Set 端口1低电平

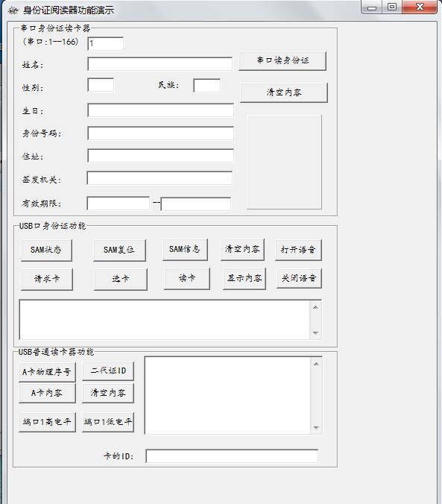(107, 422)
